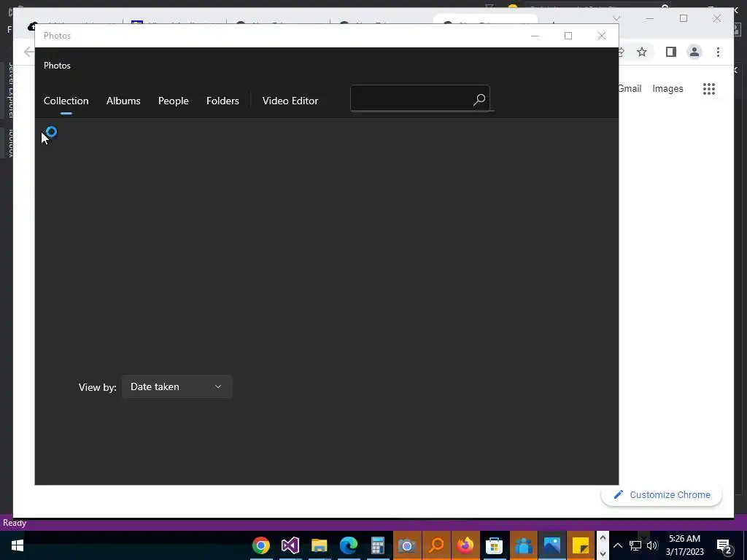Switch to the Folders tab
Image resolution: width=747 pixels, height=560 pixels.
[x=222, y=101]
